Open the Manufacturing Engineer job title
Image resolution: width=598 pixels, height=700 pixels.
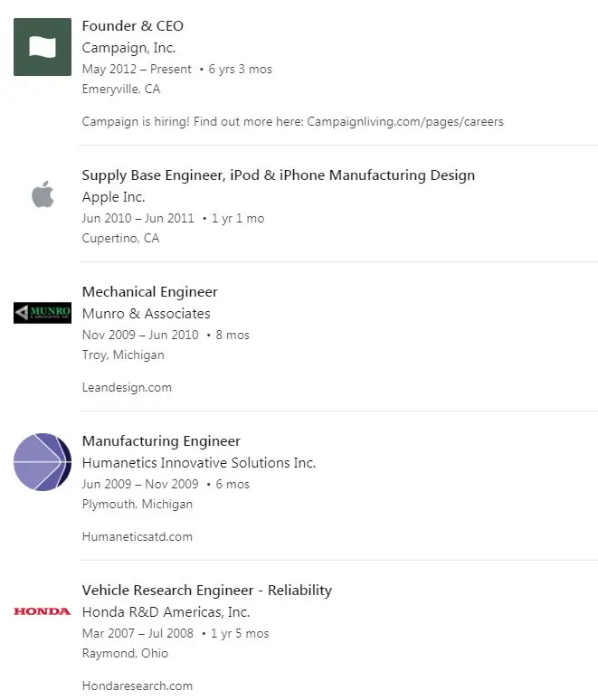click(161, 441)
